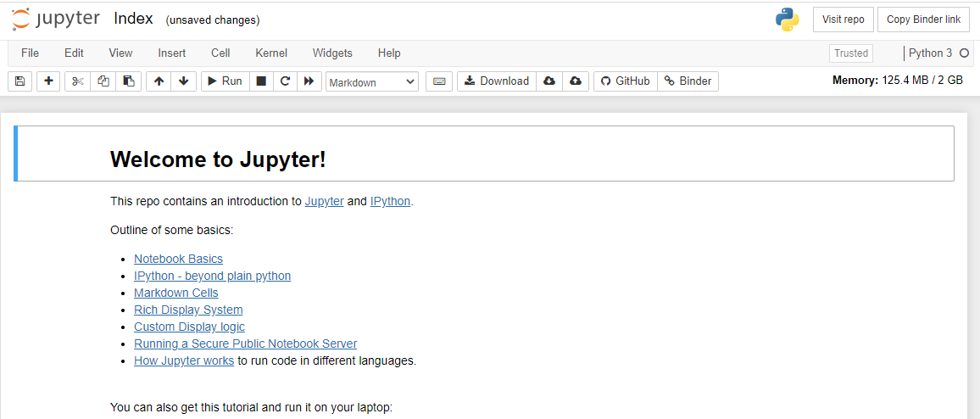Viewport: 980px width, 419px height.
Task: Cut selected cells with scissors icon
Action: pyautogui.click(x=77, y=81)
